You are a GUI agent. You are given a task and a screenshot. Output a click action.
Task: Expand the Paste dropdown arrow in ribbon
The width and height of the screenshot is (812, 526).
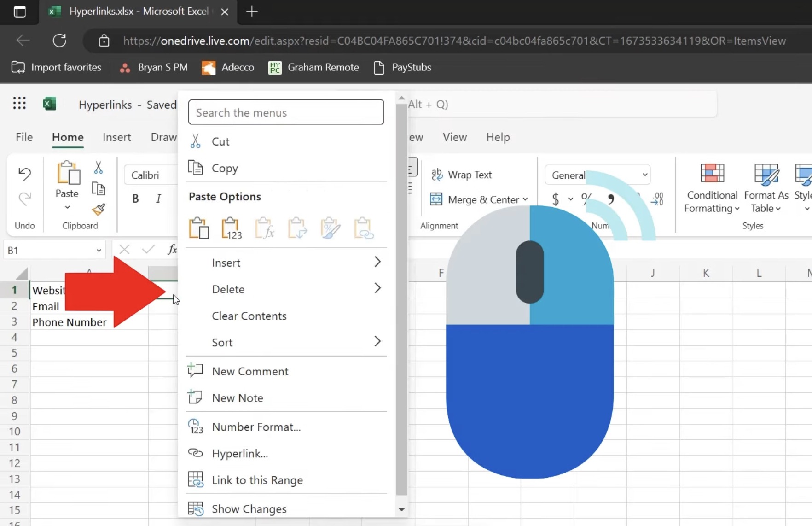67,207
